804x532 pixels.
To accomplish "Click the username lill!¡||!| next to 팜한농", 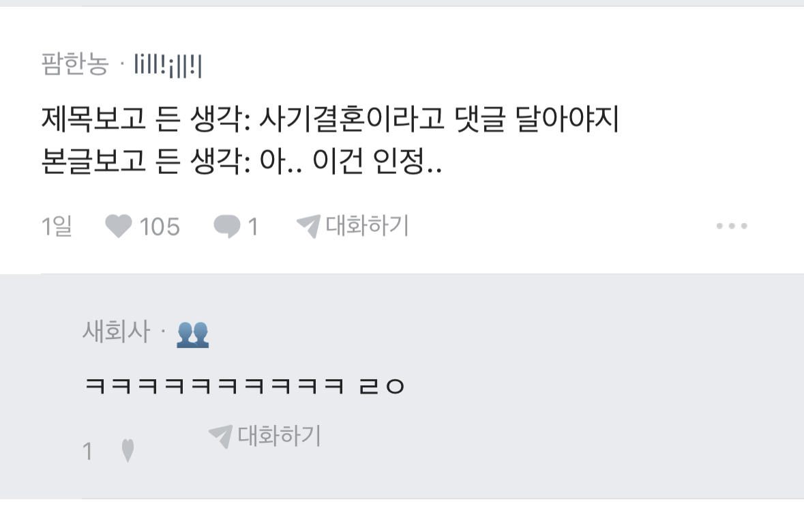I will point(168,65).
